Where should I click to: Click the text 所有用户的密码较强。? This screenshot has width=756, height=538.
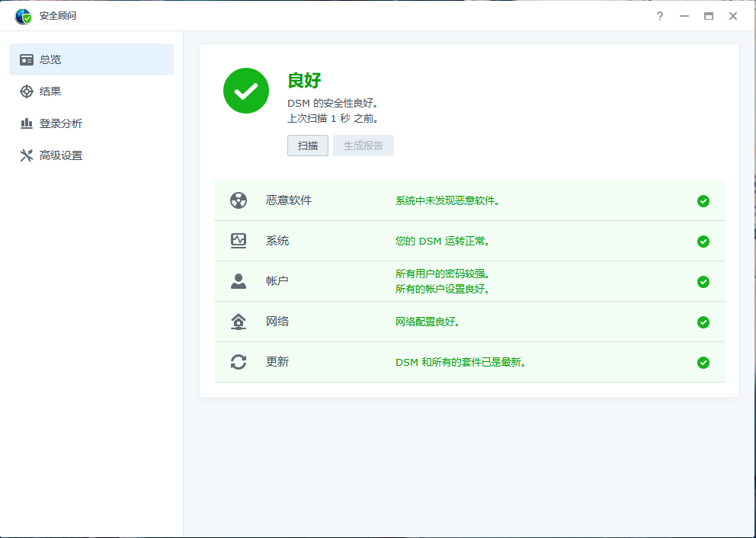pyautogui.click(x=443, y=274)
